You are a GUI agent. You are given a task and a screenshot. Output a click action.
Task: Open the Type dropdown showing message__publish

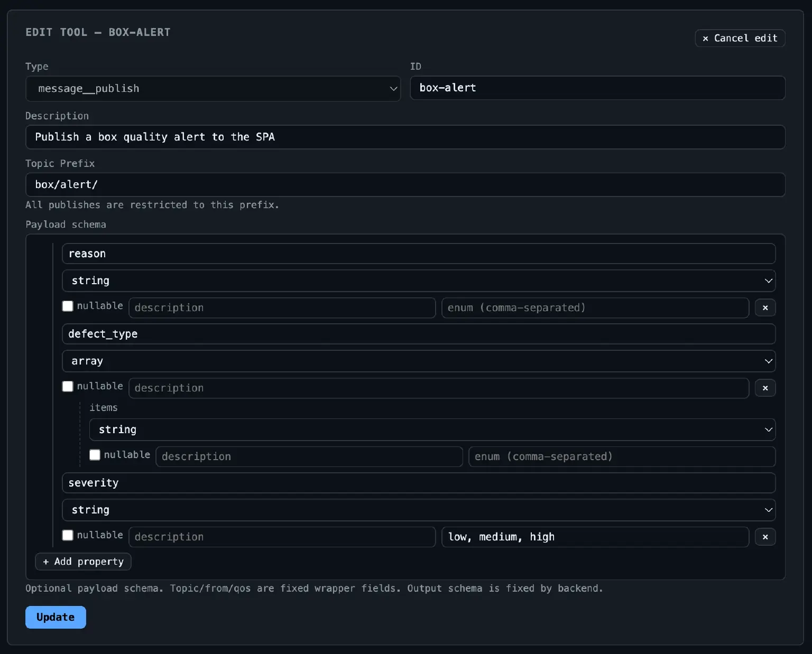213,89
